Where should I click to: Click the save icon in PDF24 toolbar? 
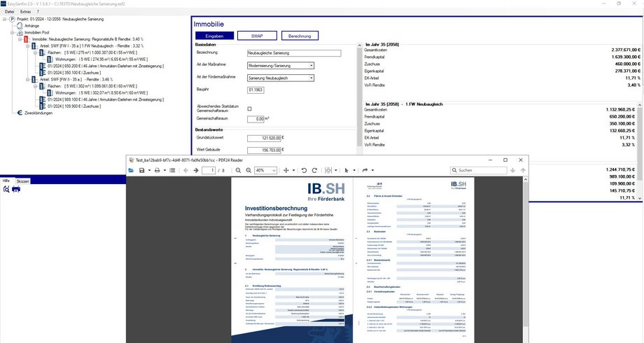click(x=141, y=170)
